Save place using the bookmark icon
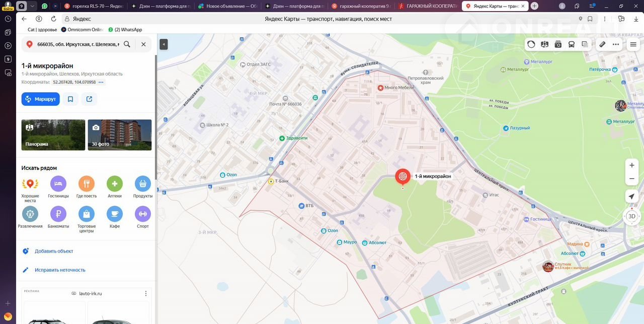Viewport: 644px width, 324px height. pyautogui.click(x=70, y=99)
